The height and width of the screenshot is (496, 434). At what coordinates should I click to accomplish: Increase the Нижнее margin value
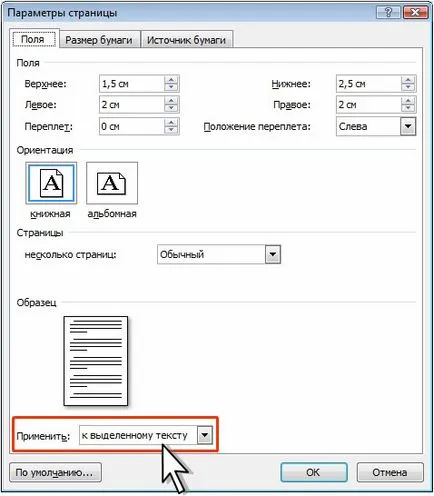(408, 79)
